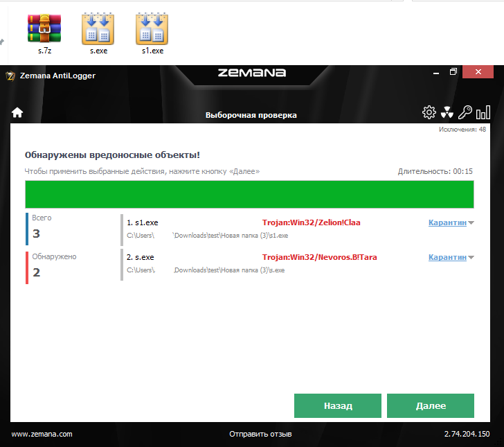Click the Всего total count 3

coord(36,234)
